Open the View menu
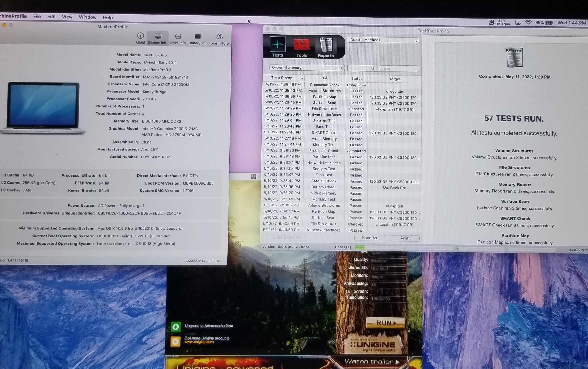 click(x=67, y=17)
